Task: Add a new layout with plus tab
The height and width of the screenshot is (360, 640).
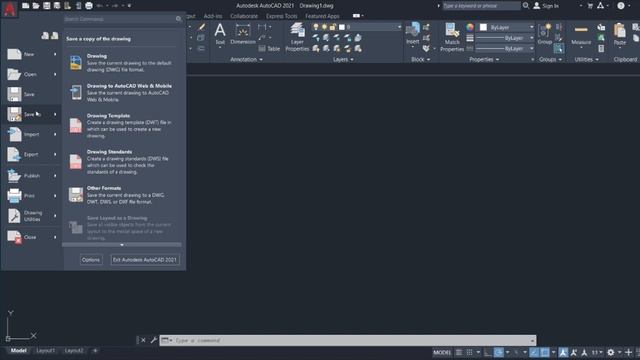Action: (95, 351)
